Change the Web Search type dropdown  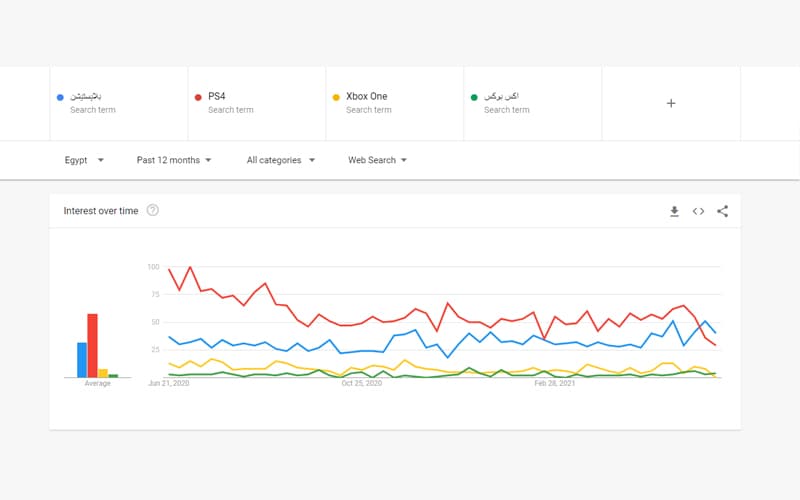377,160
